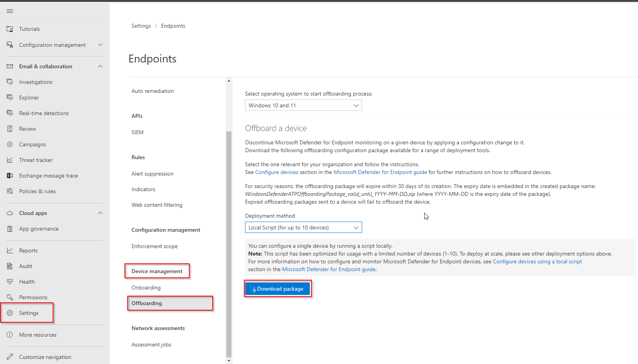Click the Settings breadcrumb link
638x364 pixels.
tap(141, 26)
